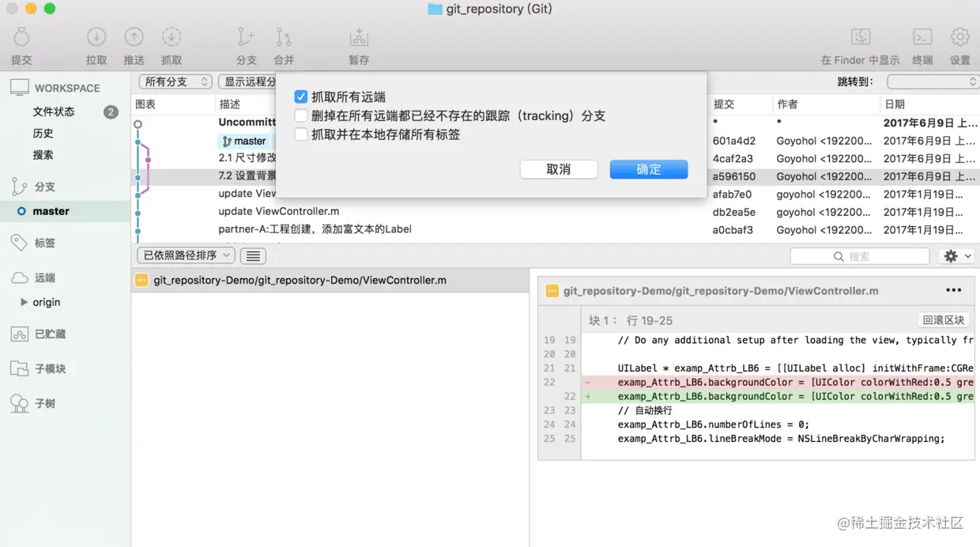
Task: Open the 所有分支 dropdown
Action: (x=175, y=81)
